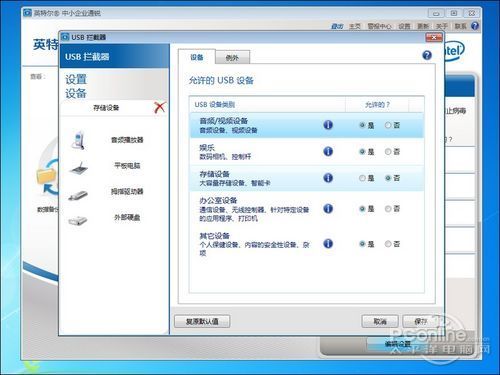Click the 允许的 USB 设备 heading
The width and height of the screenshot is (500, 375).
tap(221, 80)
